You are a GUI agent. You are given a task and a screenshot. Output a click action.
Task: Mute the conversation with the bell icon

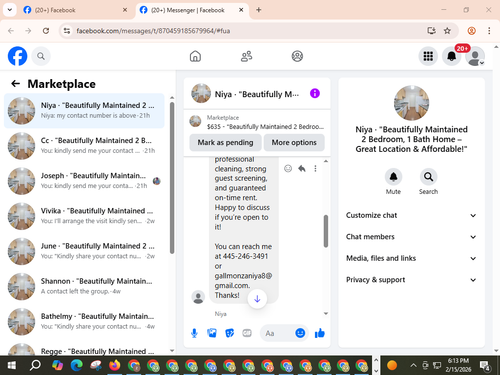tap(393, 177)
